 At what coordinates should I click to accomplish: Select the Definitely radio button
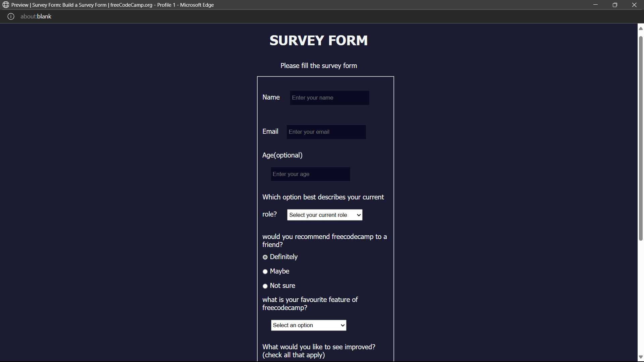(x=265, y=257)
